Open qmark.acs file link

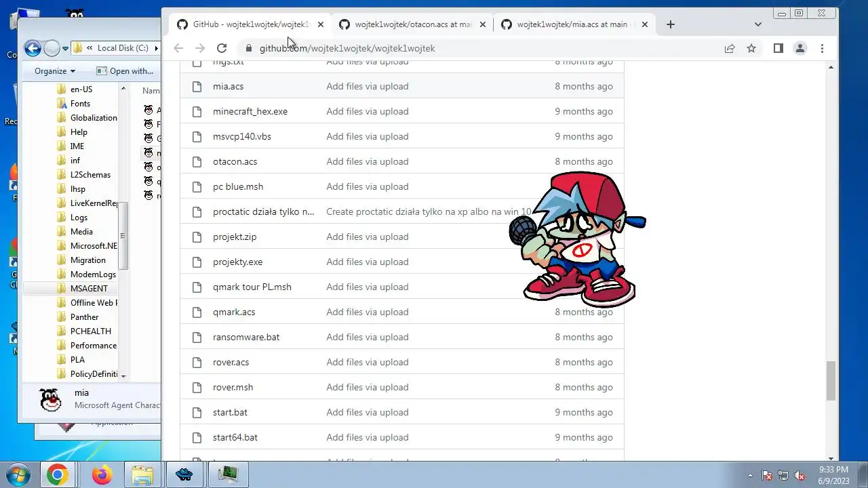pyautogui.click(x=234, y=312)
